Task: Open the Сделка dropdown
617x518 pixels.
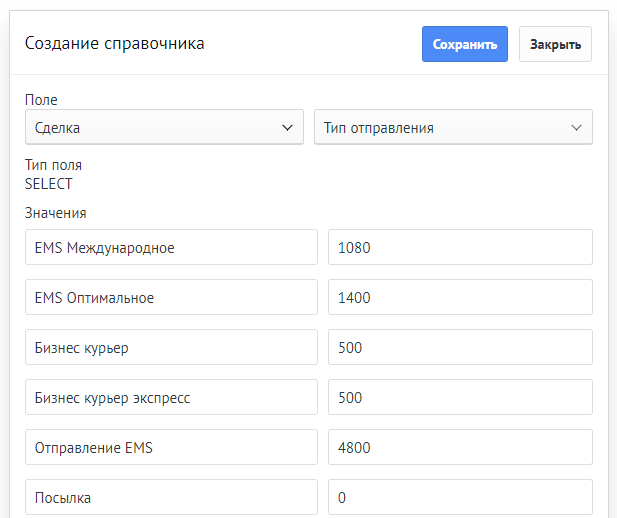Action: click(x=164, y=128)
